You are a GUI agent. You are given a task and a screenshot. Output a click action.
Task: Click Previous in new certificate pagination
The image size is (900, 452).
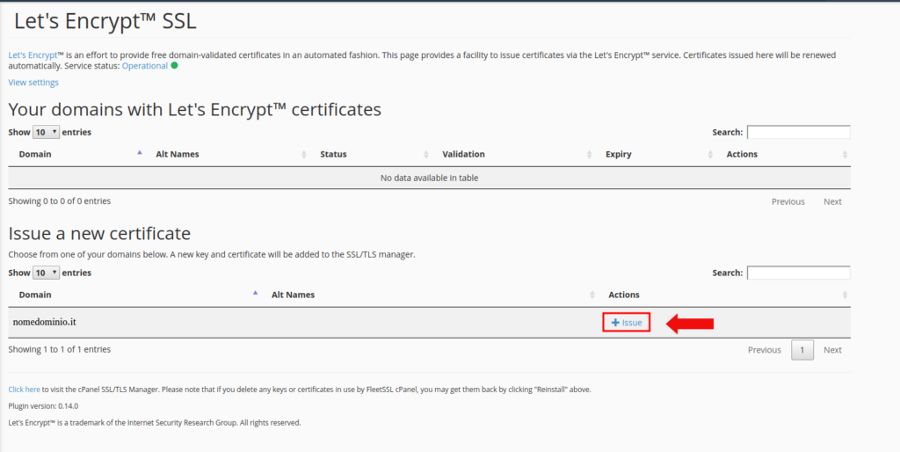765,350
